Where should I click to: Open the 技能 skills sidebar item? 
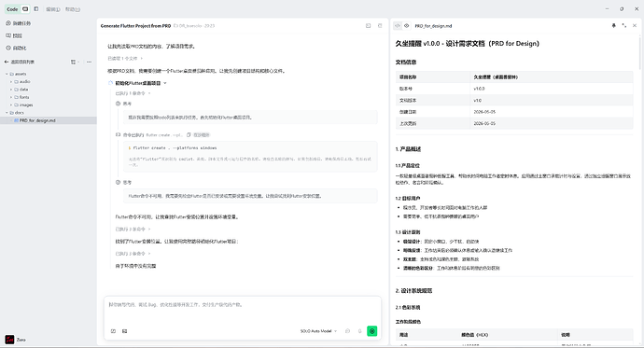coord(14,35)
